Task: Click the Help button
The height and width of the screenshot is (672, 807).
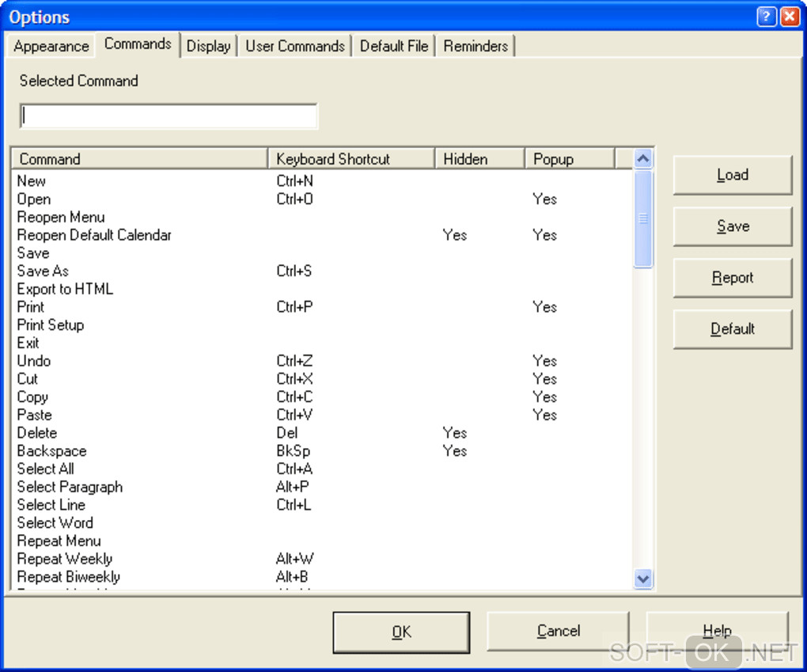Action: [x=717, y=632]
